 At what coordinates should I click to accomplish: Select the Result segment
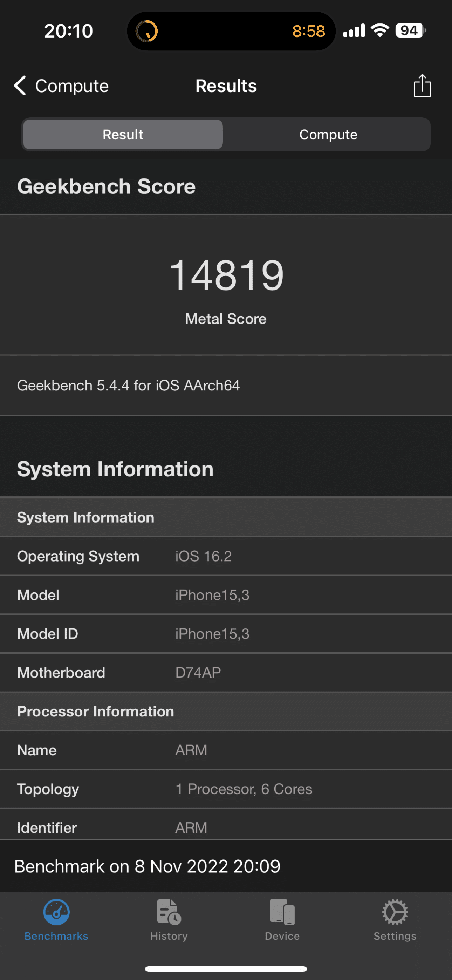(123, 134)
